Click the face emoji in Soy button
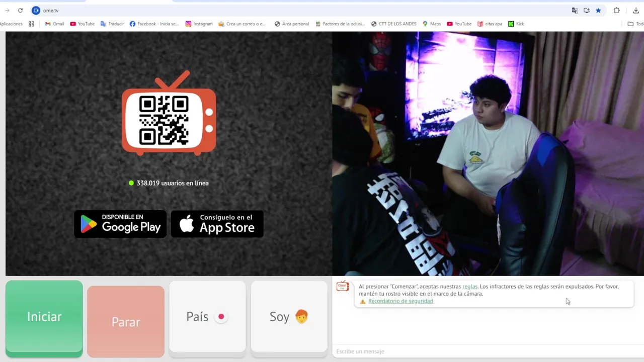Screen dimensions: 644x362 click(301, 316)
